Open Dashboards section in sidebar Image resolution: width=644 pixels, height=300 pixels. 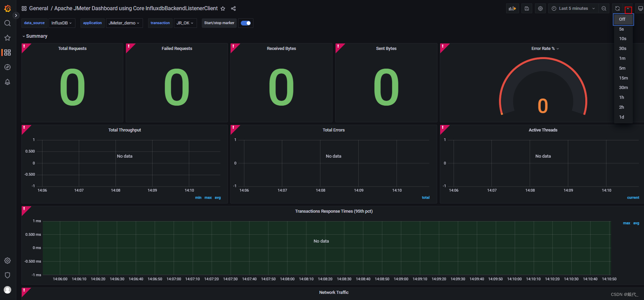click(x=7, y=52)
